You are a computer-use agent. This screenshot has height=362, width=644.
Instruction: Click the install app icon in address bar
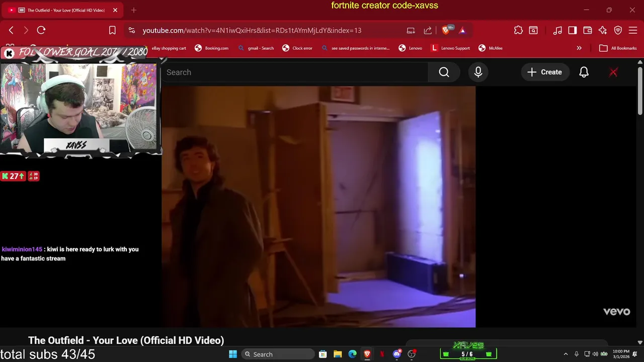click(x=411, y=30)
